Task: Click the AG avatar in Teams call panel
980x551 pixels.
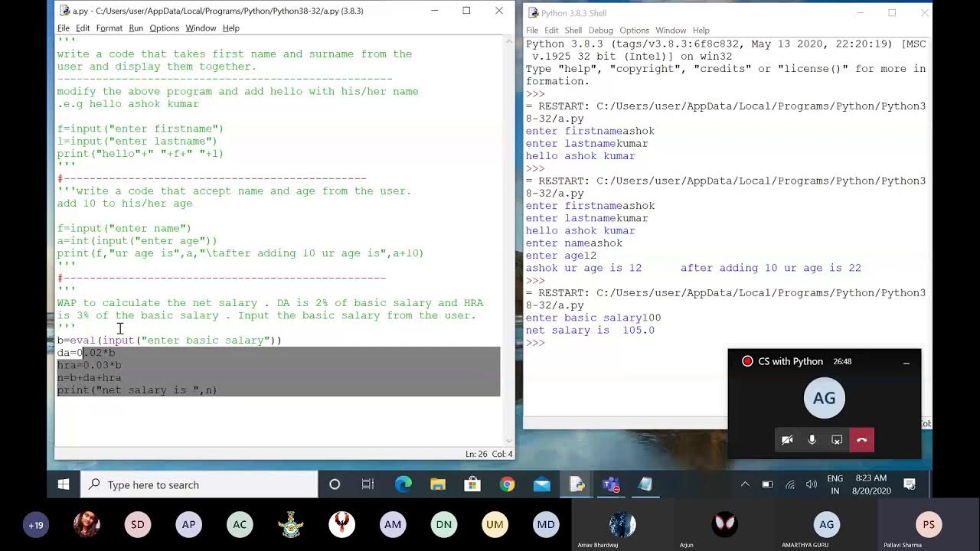Action: click(x=825, y=398)
